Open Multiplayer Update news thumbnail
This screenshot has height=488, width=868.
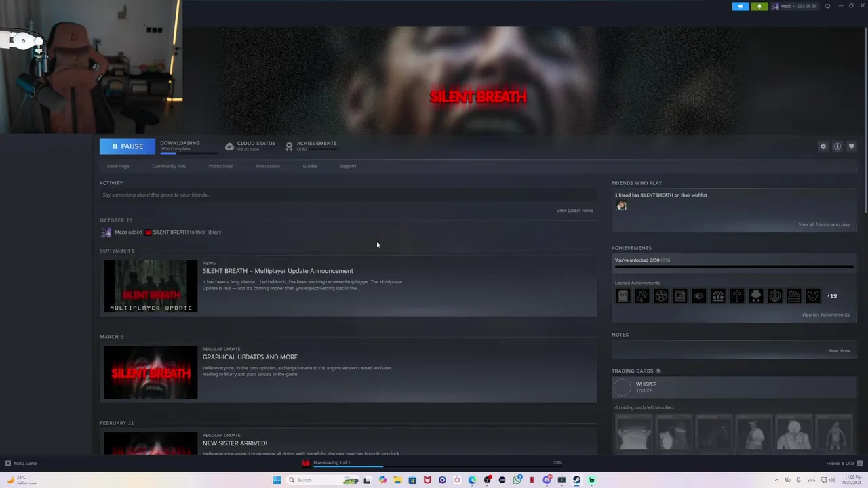(x=151, y=286)
